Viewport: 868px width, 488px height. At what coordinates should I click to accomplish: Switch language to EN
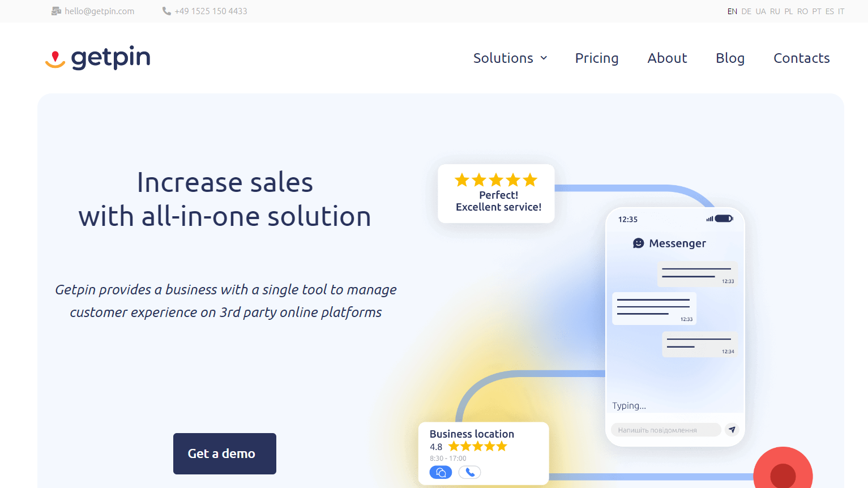[732, 11]
